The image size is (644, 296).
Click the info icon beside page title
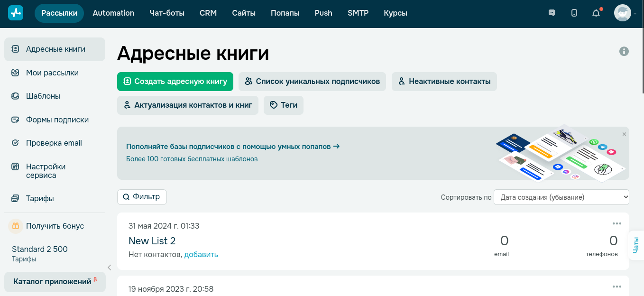[624, 51]
